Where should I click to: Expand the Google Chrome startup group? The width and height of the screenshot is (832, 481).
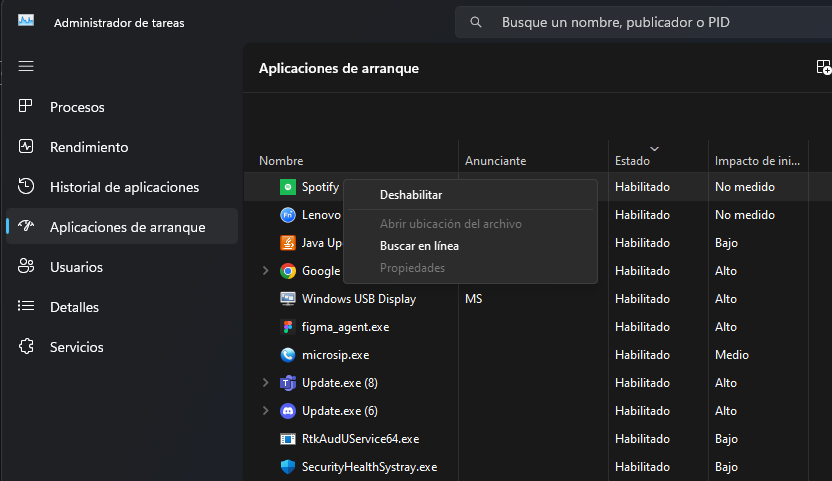[266, 271]
